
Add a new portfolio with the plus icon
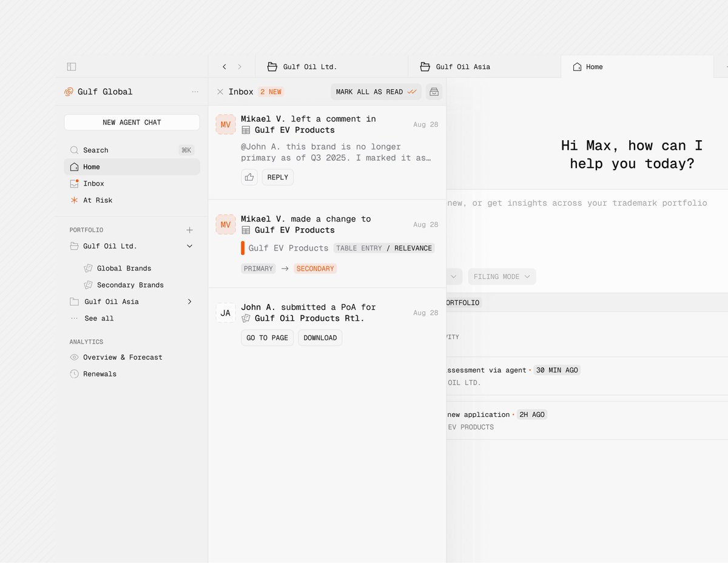[189, 230]
